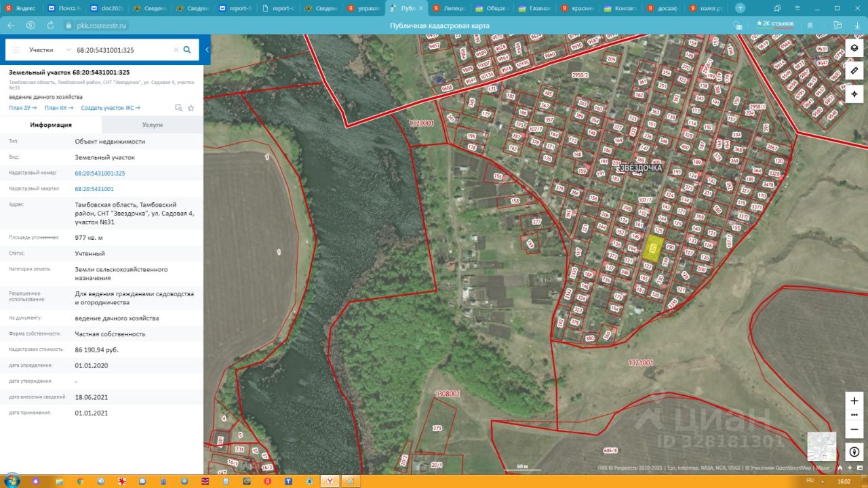868x488 pixels.
Task: Zoom in on the map with plus
Action: point(854,401)
